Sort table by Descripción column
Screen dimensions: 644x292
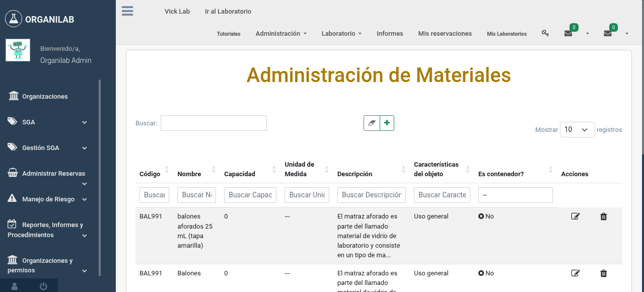click(371, 169)
